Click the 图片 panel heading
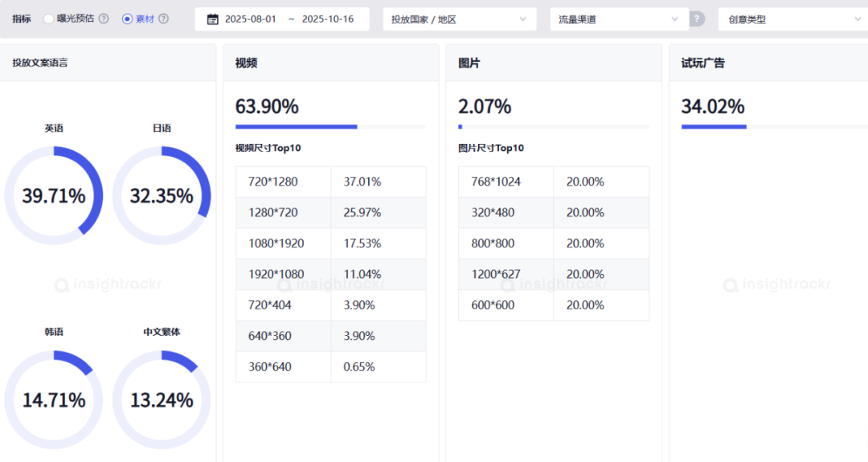This screenshot has width=868, height=462. [x=469, y=63]
